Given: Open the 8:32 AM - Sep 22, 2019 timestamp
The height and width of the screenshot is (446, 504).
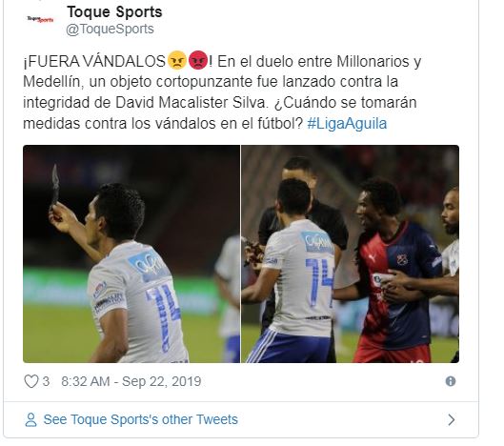Looking at the screenshot, I should pyautogui.click(x=131, y=381).
